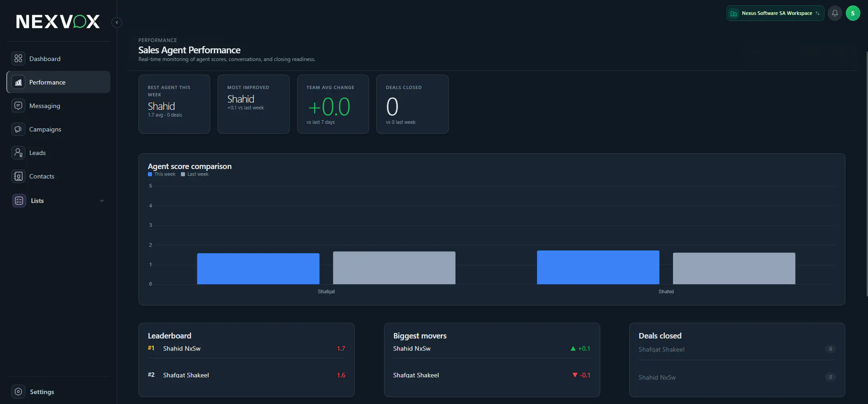Click the Biggest movers panel title
Screen dimensions: 868x404
(x=420, y=336)
